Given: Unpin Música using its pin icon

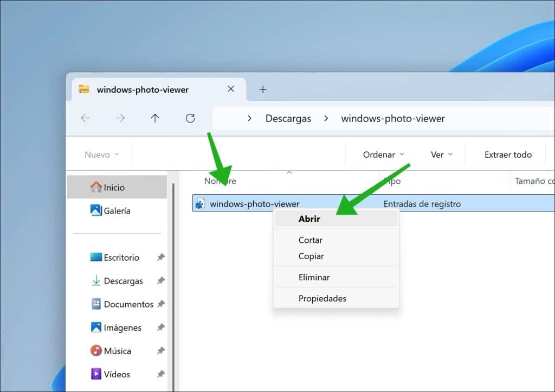Looking at the screenshot, I should pos(160,351).
